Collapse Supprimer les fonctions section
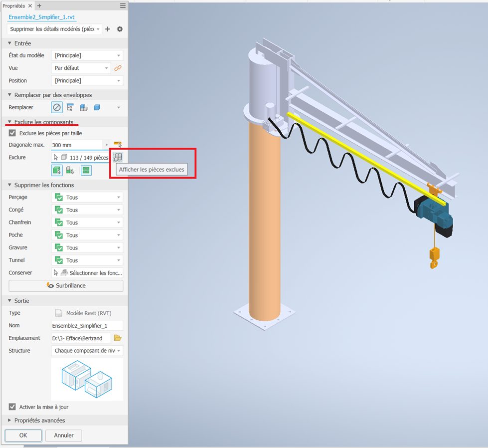 tap(9, 185)
